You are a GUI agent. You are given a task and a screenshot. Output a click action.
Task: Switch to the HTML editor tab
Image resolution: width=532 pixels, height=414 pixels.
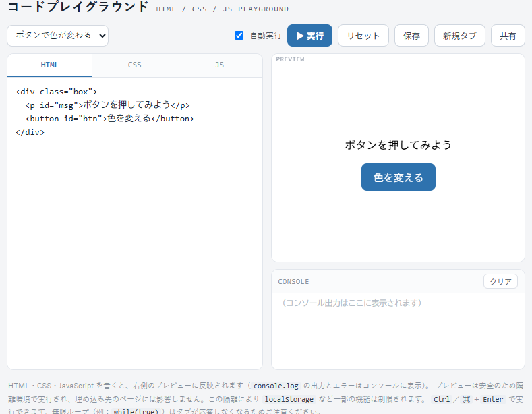click(49, 65)
